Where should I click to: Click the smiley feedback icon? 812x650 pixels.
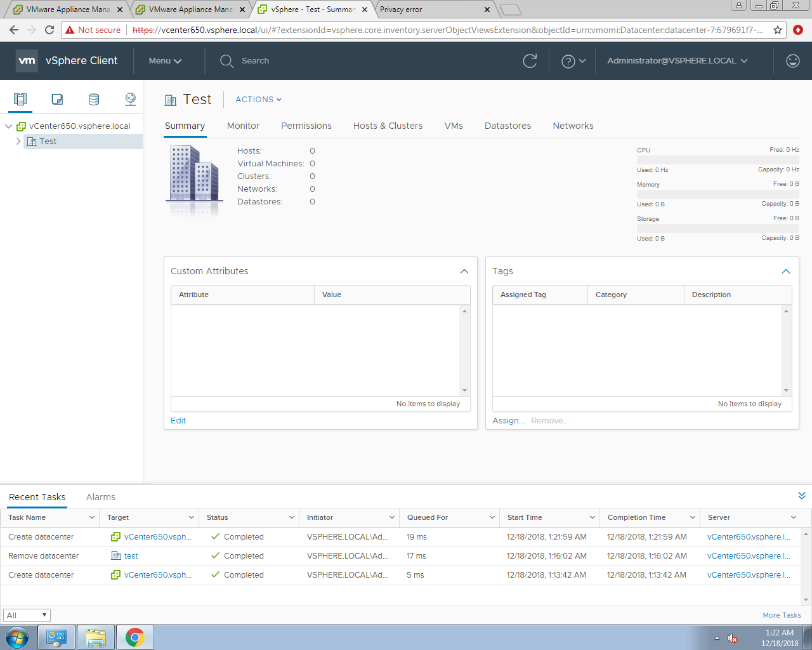click(792, 61)
